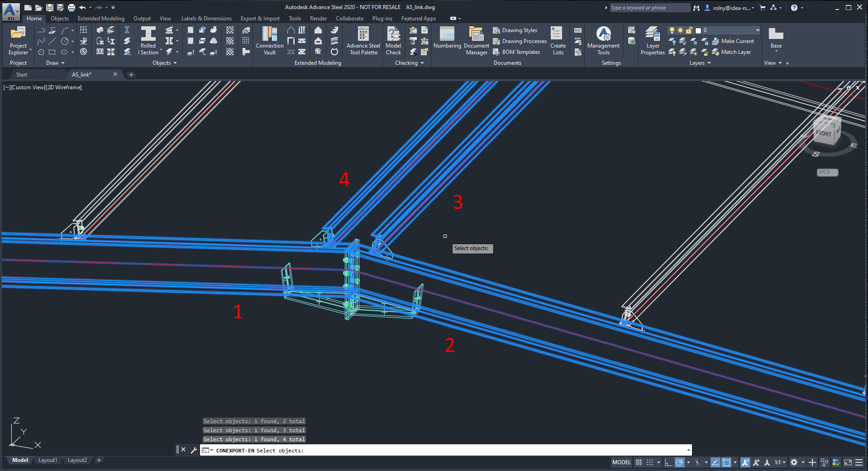Toggle the drawing grid display in status bar
This screenshot has width=868, height=471.
639,462
